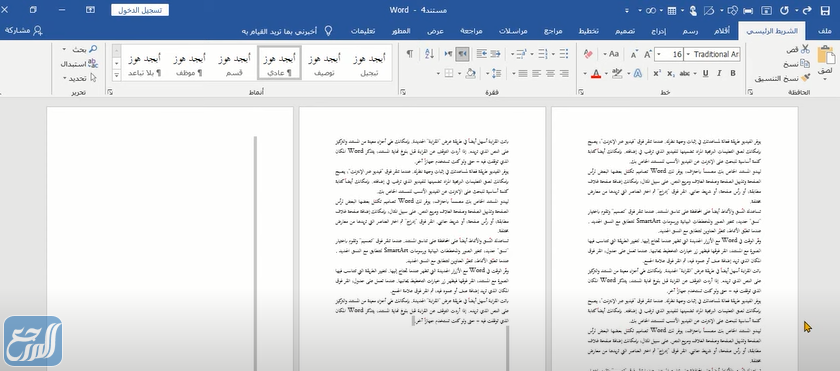Viewport: 840px width, 371px height.
Task: Set left-to-right text direction
Action: click(448, 54)
